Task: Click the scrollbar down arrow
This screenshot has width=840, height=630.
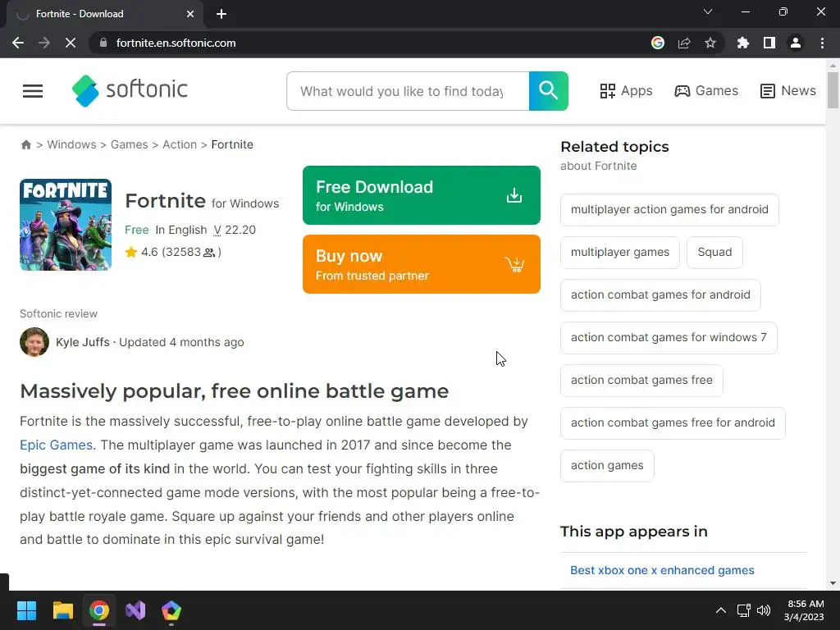Action: click(833, 583)
